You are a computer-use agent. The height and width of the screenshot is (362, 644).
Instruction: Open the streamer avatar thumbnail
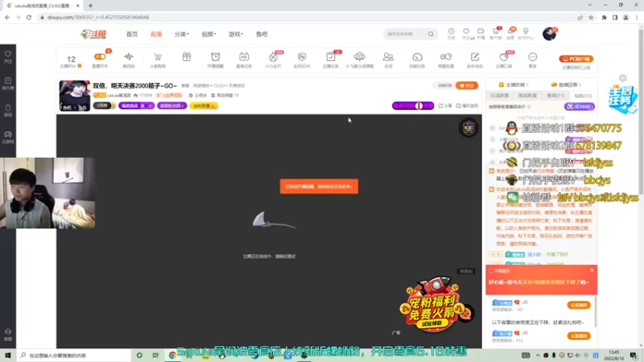(x=74, y=96)
